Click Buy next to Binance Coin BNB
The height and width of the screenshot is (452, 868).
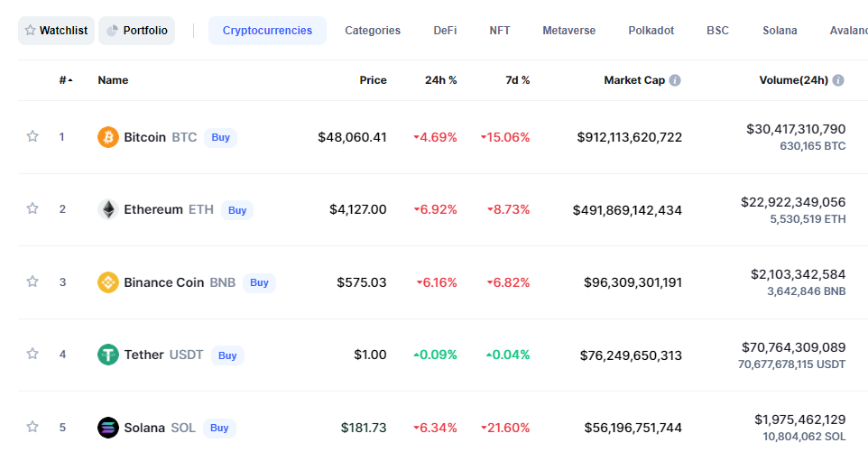point(259,282)
